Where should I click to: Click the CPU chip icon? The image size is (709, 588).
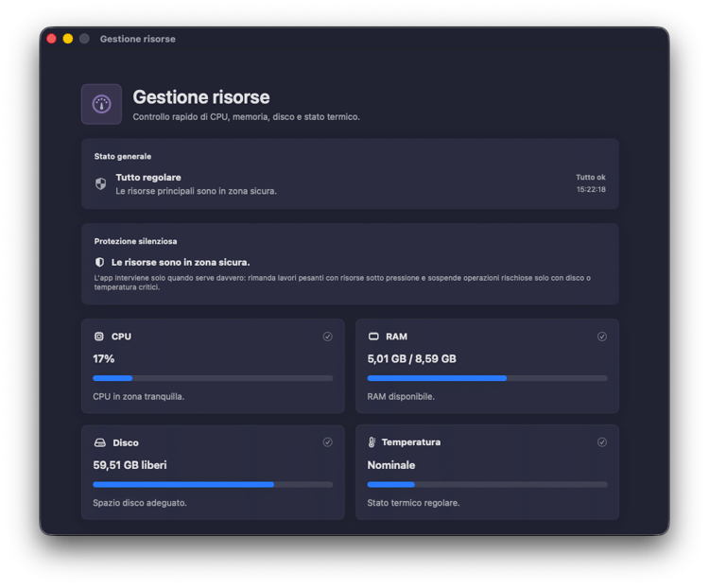coord(99,337)
